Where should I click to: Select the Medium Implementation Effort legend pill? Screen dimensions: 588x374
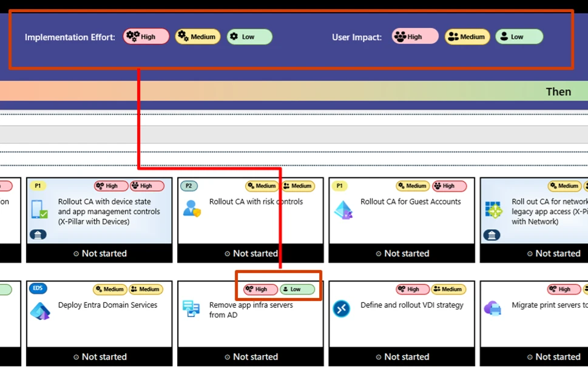[197, 36]
